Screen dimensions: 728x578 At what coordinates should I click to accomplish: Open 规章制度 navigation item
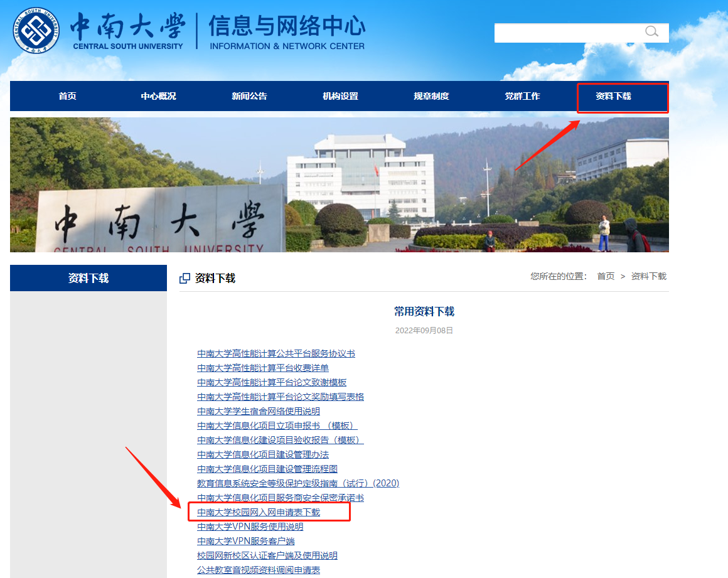click(x=431, y=96)
